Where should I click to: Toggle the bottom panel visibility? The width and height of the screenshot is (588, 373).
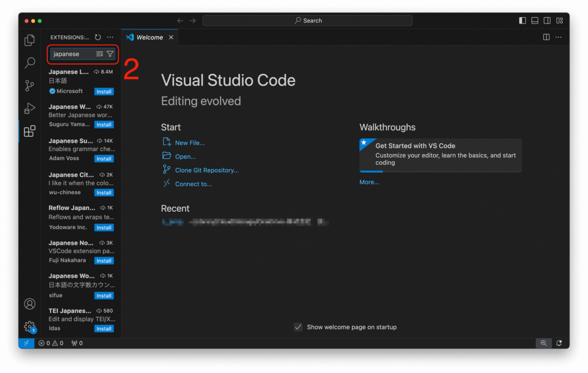535,21
